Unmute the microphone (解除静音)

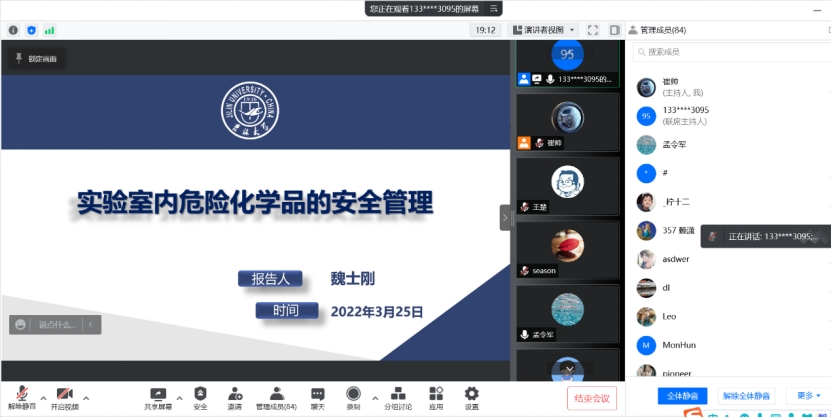tap(22, 397)
